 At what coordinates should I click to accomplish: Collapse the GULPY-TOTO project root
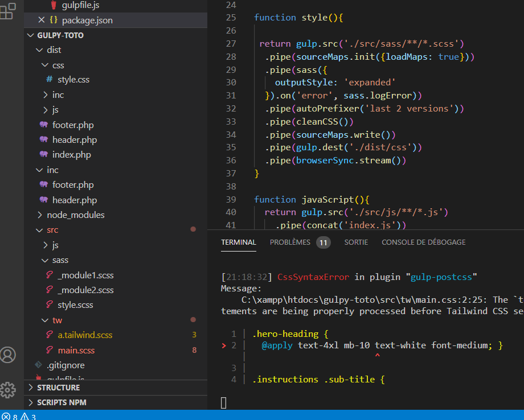[31, 35]
